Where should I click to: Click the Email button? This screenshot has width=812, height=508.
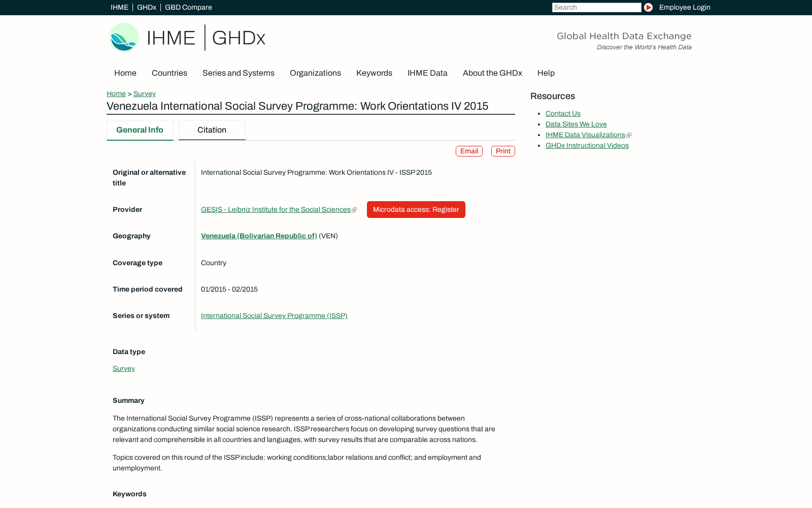tap(469, 151)
